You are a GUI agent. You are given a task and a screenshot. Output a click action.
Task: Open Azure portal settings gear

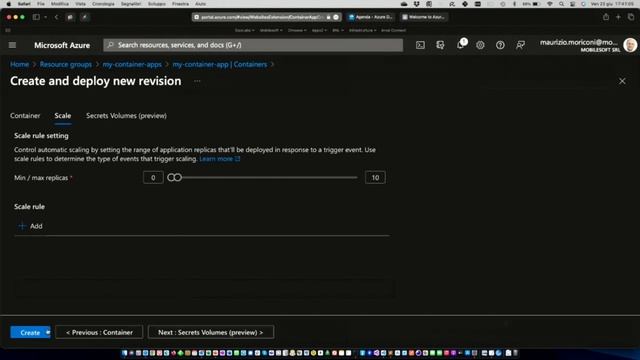[x=480, y=45]
